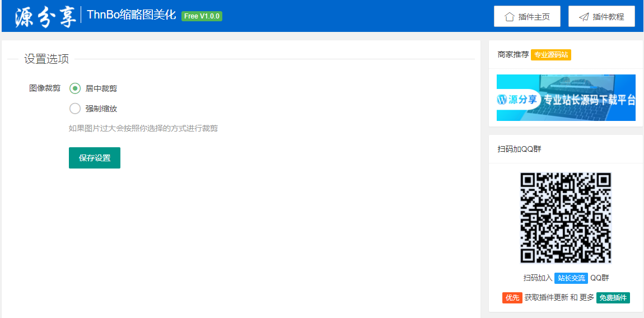This screenshot has height=318, width=644.
Task: Click the 站长交流 blue tag
Action: pos(571,278)
